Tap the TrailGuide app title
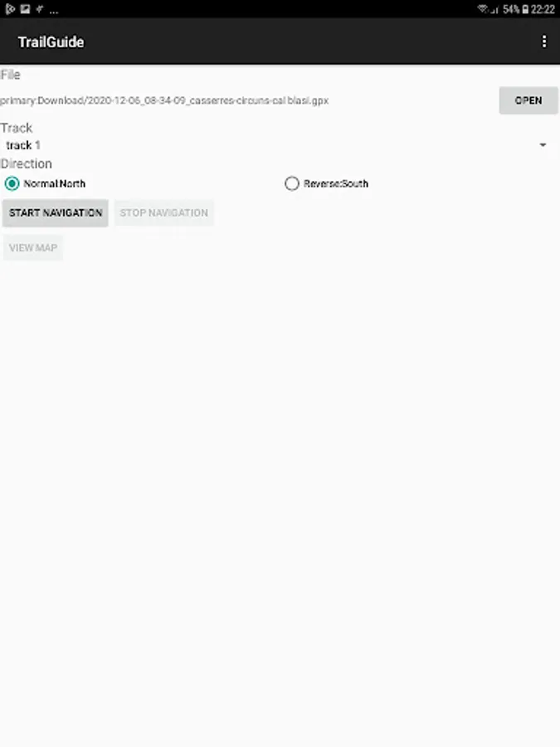Viewport: 560px width, 747px height. 51,42
